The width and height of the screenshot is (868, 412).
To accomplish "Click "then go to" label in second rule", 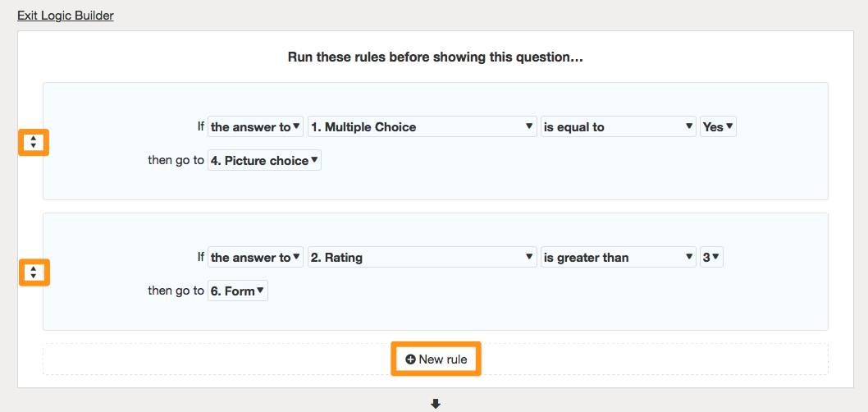I will point(176,291).
